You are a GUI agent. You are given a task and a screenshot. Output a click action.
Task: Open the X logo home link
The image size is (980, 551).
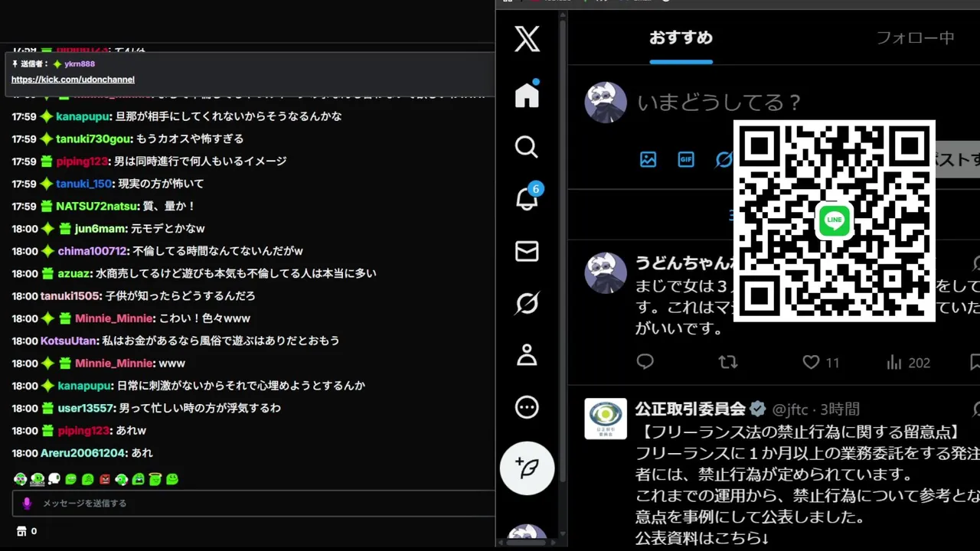coord(527,39)
